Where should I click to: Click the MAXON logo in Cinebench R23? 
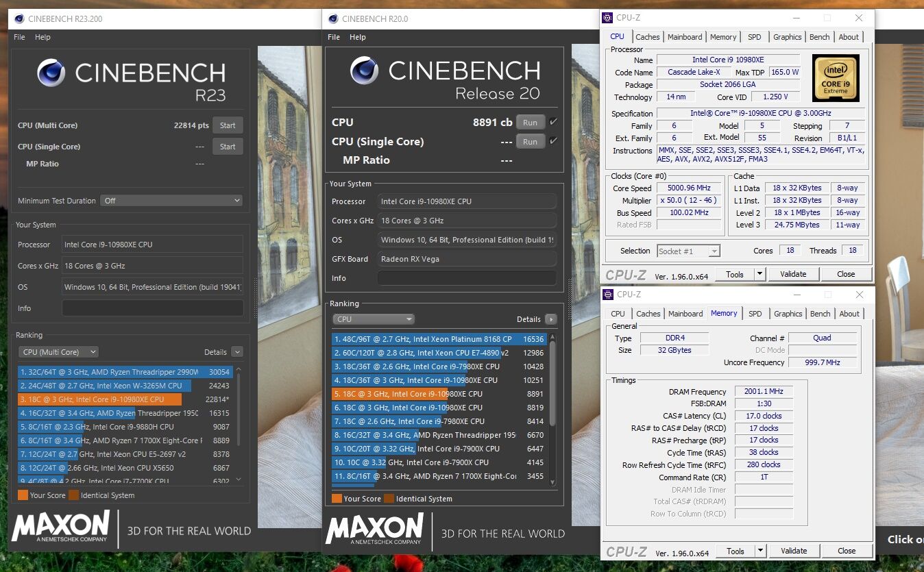[60, 526]
